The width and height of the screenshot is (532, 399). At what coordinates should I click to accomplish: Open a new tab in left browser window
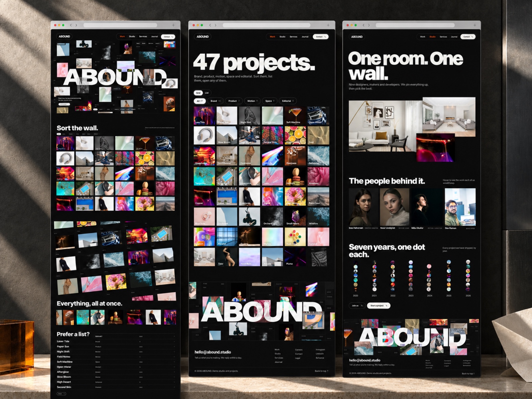[173, 25]
